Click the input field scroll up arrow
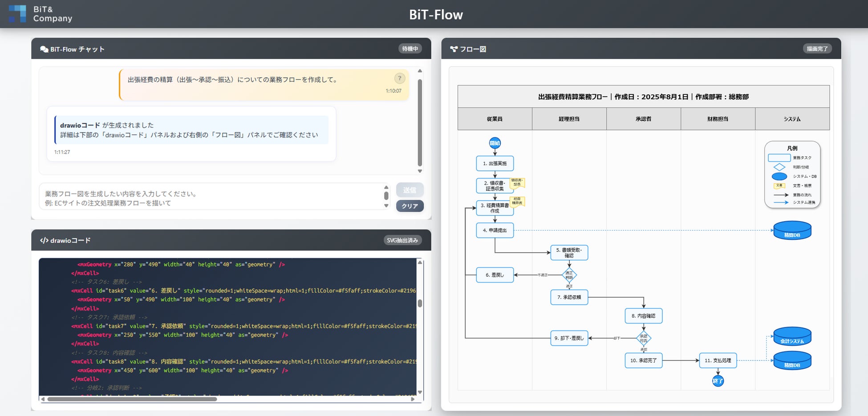Screen dimensions: 868x416 click(x=386, y=187)
